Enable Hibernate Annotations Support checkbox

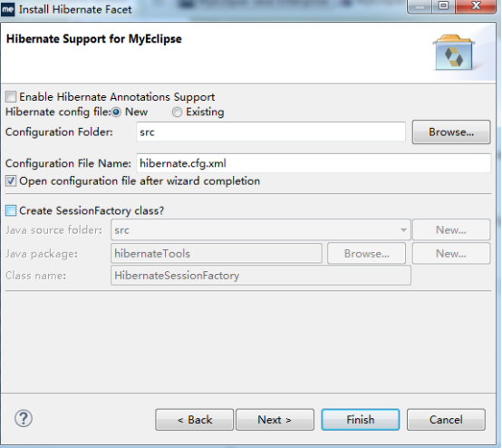click(x=11, y=96)
